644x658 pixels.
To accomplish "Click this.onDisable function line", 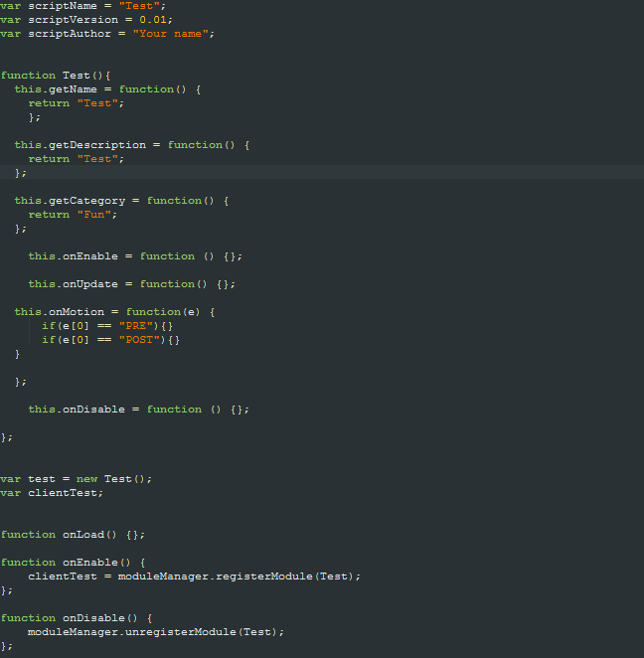I will [138, 410].
